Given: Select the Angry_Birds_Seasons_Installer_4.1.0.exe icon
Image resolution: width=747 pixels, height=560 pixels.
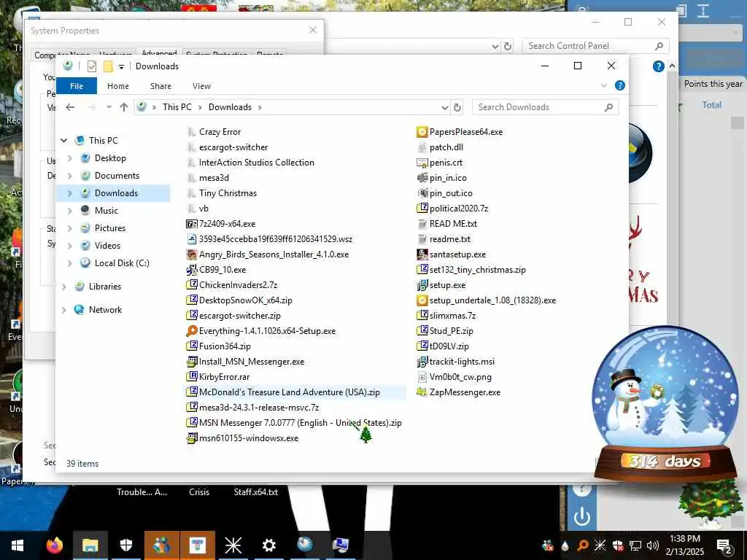Looking at the screenshot, I should pos(192,254).
